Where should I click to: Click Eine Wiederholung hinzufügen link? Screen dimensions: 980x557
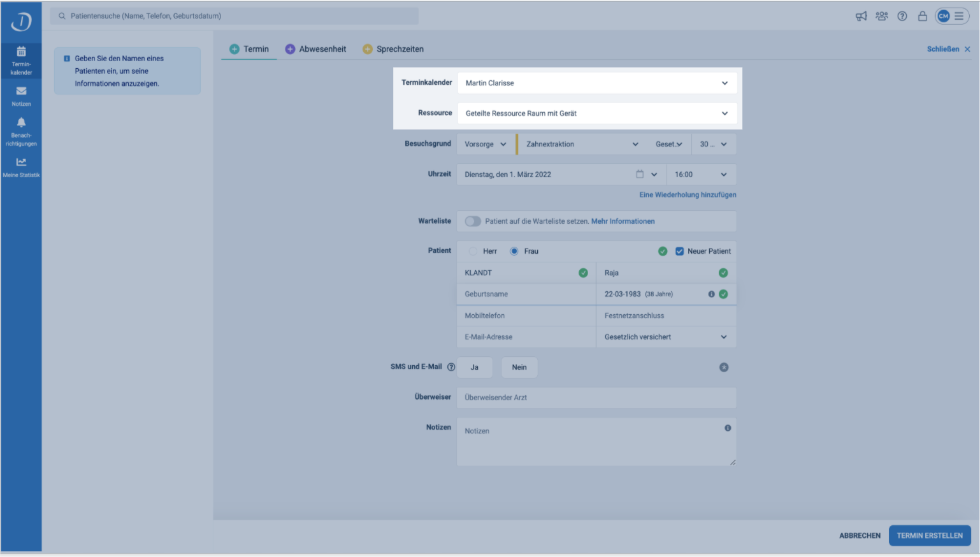click(688, 195)
